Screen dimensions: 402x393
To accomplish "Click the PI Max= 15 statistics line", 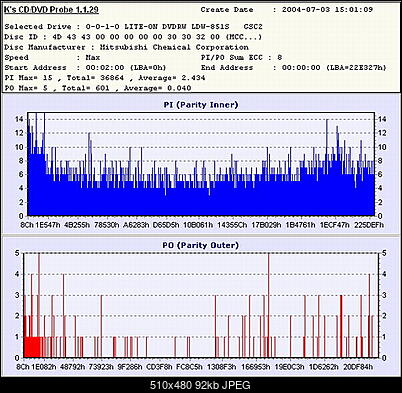I will click(105, 78).
